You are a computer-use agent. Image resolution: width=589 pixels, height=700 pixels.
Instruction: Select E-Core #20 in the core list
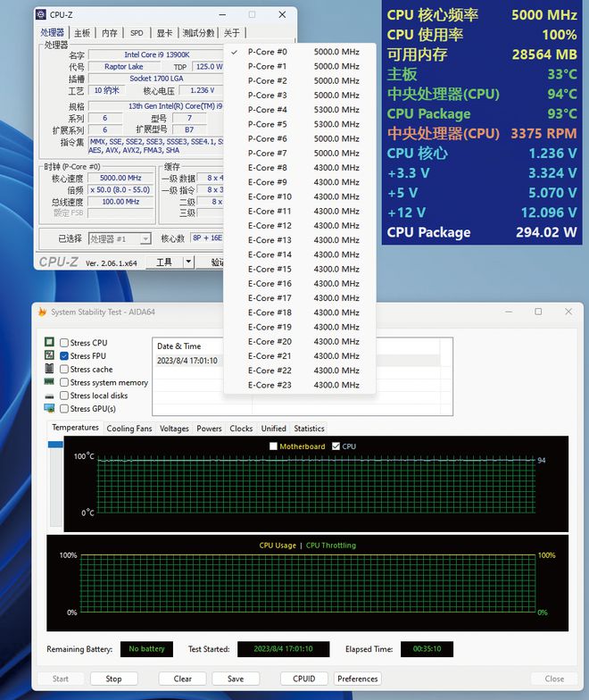(x=300, y=341)
